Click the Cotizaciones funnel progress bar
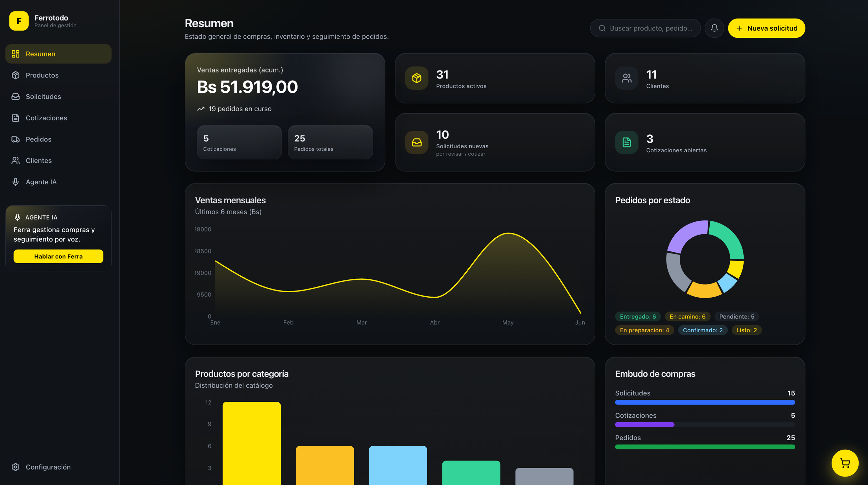 [x=705, y=425]
